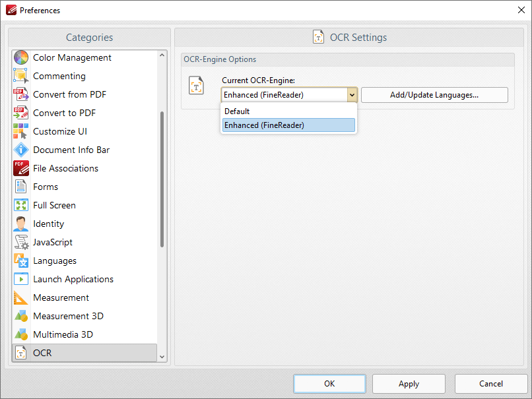Screen dimensions: 532x399
Task: Select the Forms category icon
Action: [x=20, y=187]
